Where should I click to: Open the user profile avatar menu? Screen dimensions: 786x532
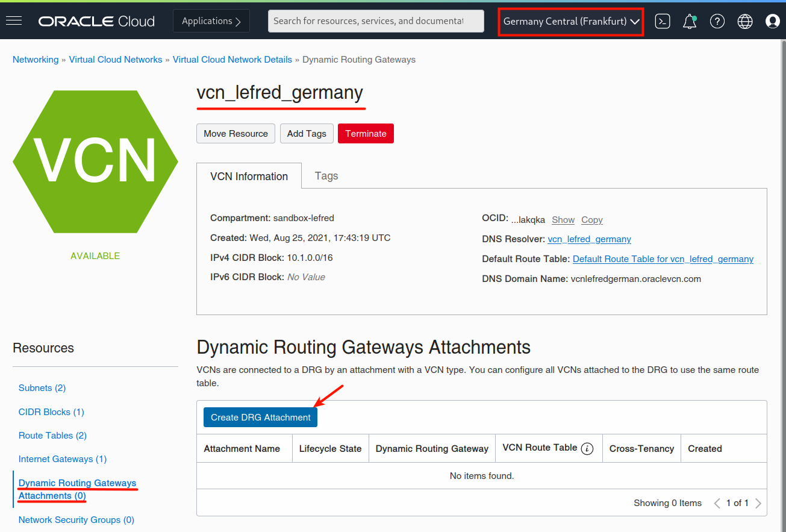pyautogui.click(x=773, y=21)
